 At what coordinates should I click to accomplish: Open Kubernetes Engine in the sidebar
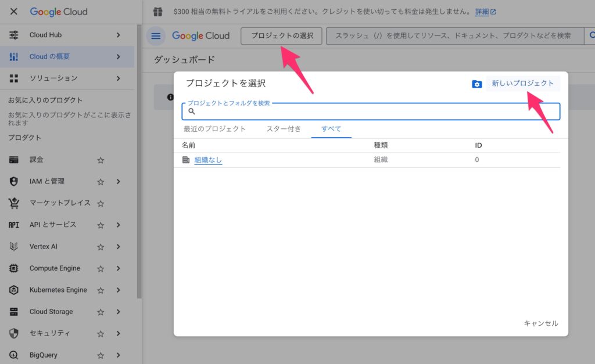click(x=58, y=290)
